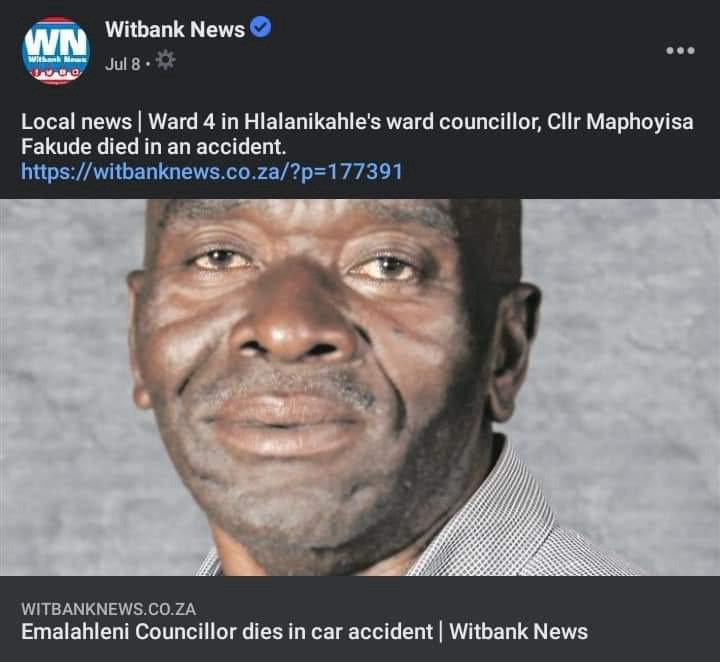Open the Witbank News page name

click(x=175, y=29)
